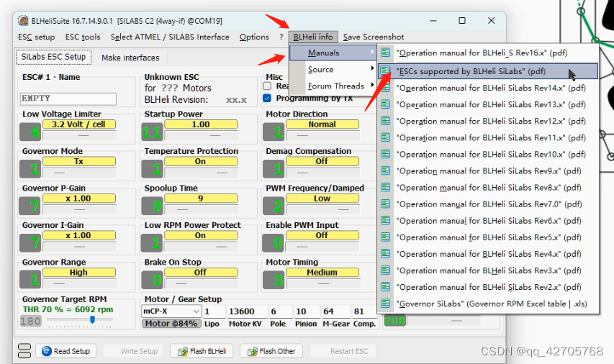614x364 pixels.
Task: Click the document icon beside ESCs supported by BLHeli SiLabs
Action: point(386,70)
